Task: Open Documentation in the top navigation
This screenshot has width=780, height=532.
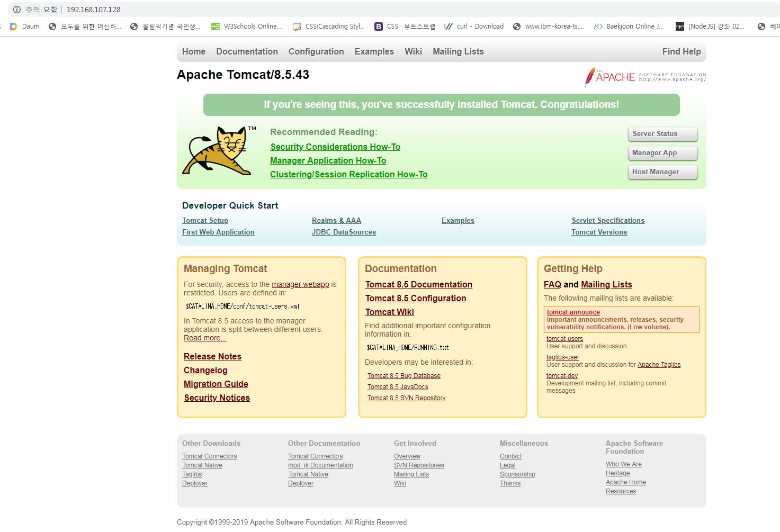Action: pos(247,52)
